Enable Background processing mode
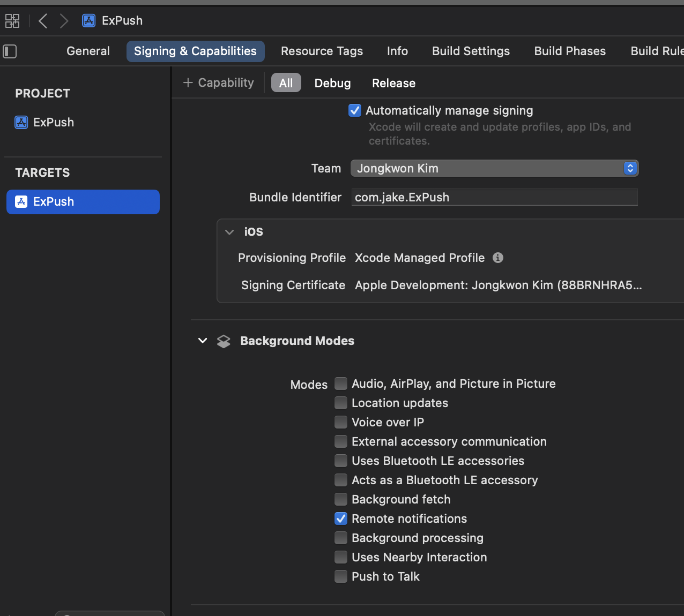684x616 pixels. 341,538
